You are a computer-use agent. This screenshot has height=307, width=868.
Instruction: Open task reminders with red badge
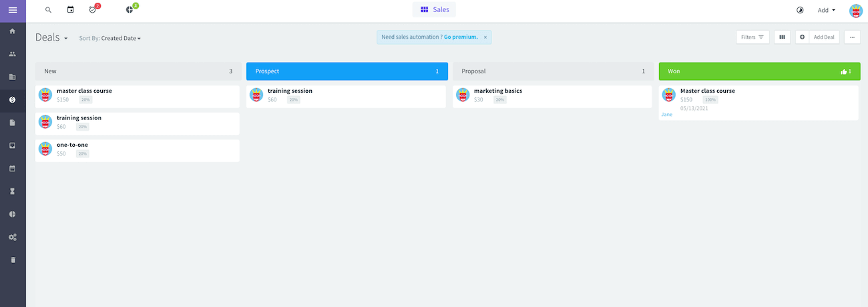pos(93,10)
